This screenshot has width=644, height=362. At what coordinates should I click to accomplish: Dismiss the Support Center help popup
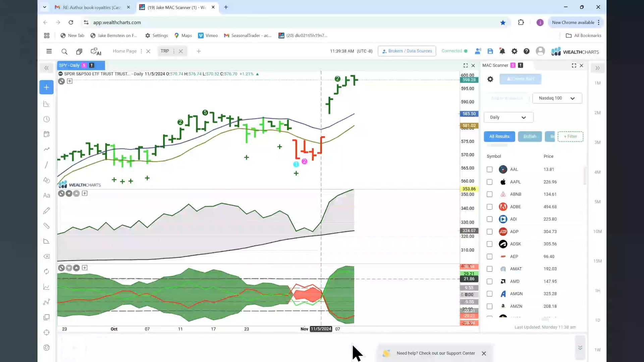pos(484,354)
